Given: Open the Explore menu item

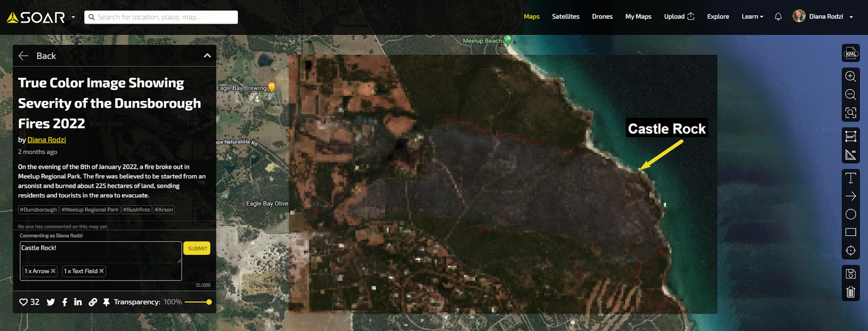Looking at the screenshot, I should (x=718, y=17).
